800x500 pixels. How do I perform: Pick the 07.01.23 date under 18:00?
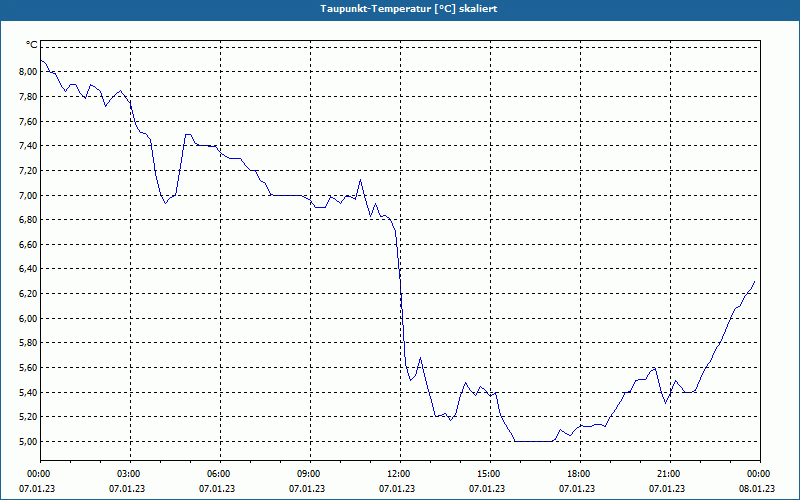pos(577,489)
